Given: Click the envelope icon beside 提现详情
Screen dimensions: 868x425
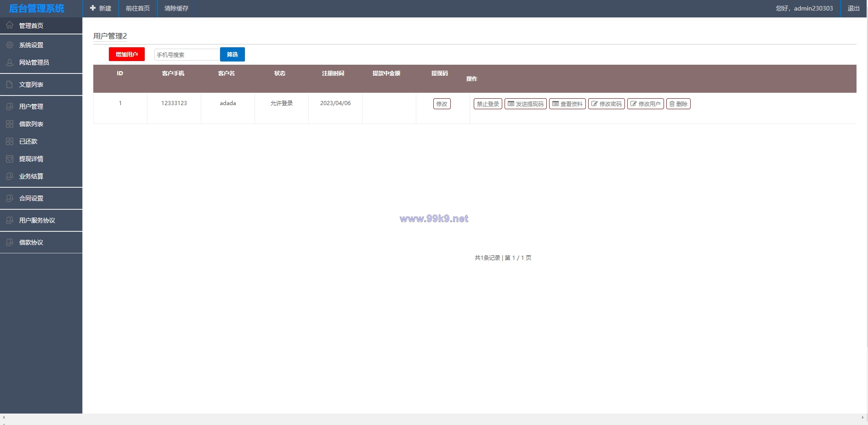Looking at the screenshot, I should tap(10, 159).
